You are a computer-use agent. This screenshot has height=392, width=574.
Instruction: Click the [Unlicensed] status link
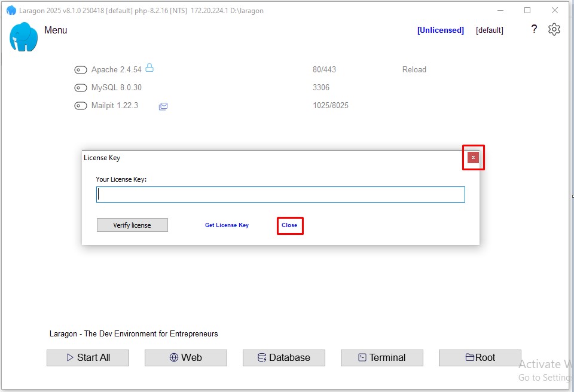[440, 30]
